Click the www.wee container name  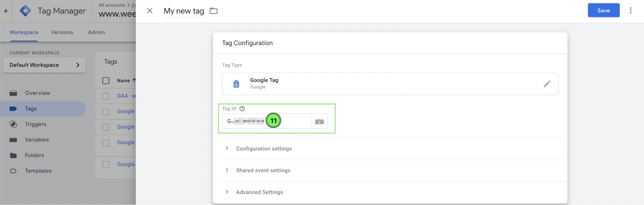point(117,14)
